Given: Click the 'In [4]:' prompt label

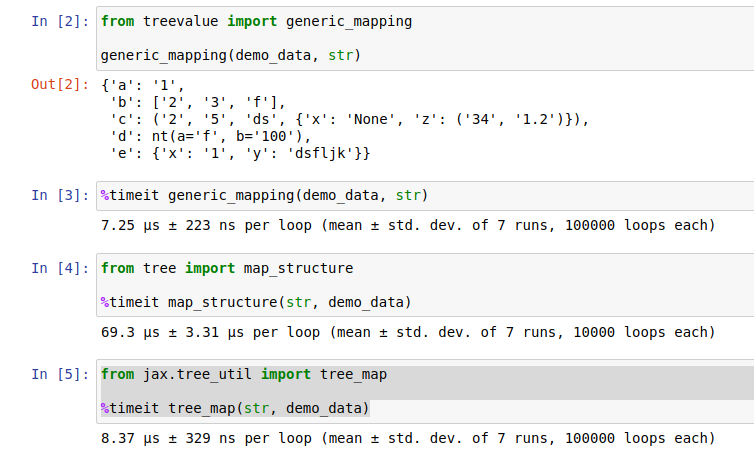Looking at the screenshot, I should (x=60, y=268).
